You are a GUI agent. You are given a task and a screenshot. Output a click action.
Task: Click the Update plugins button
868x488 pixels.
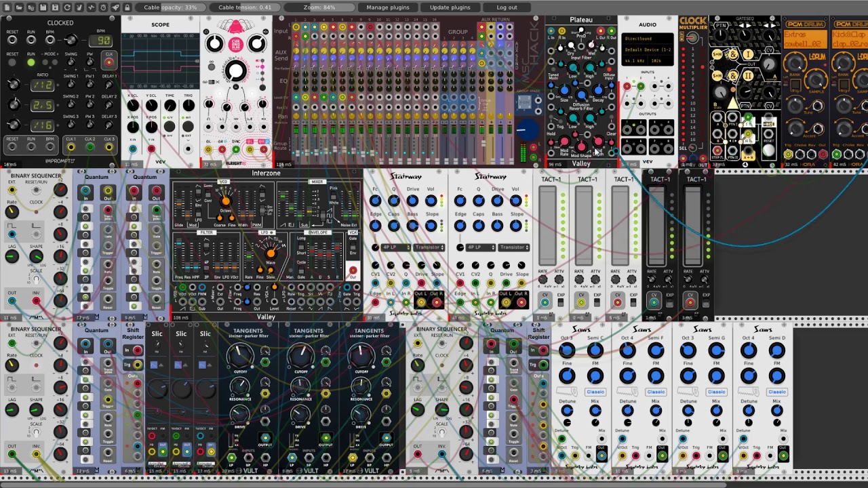pyautogui.click(x=450, y=7)
